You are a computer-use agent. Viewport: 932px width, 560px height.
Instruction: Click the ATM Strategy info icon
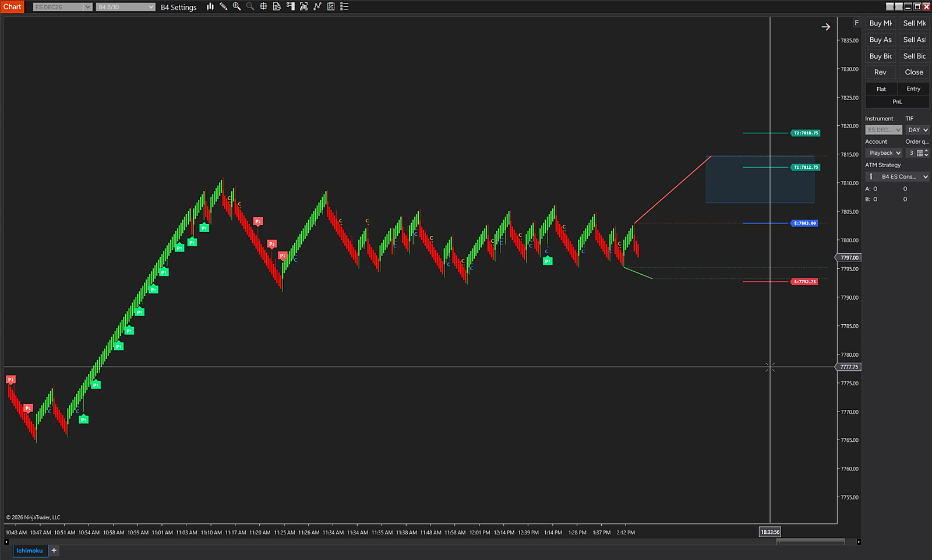coord(871,176)
